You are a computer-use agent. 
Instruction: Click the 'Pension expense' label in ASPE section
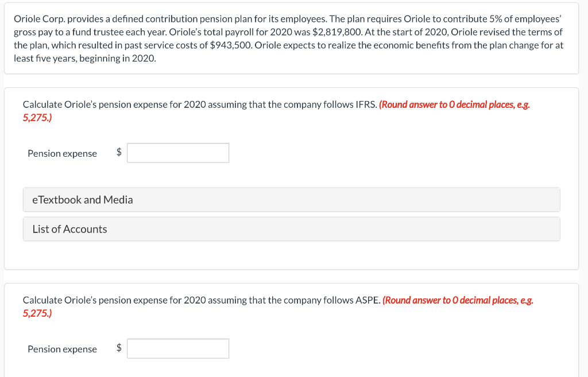pyautogui.click(x=62, y=349)
